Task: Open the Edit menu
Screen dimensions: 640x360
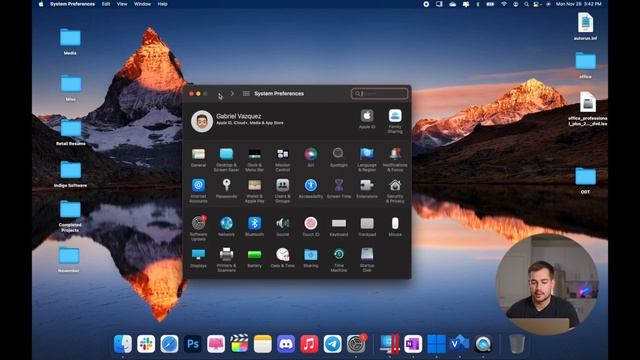Action: [x=106, y=4]
